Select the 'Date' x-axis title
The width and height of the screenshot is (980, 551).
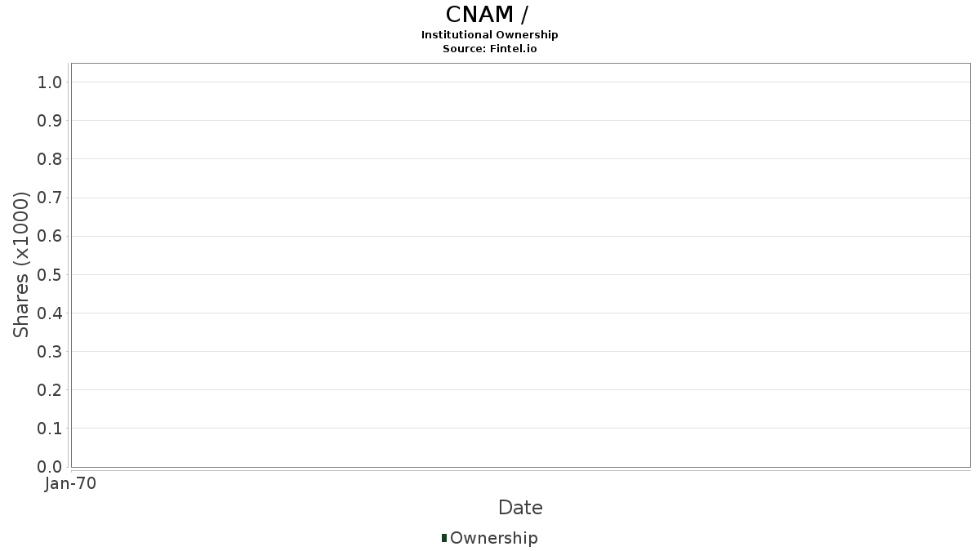[520, 508]
